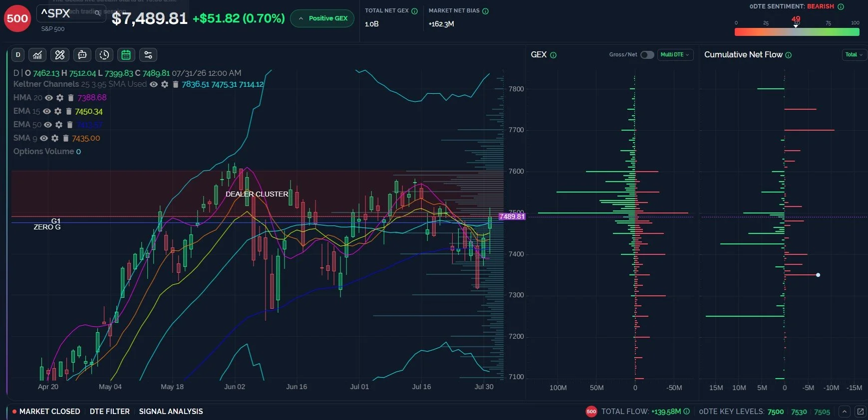Viewport: 868px width, 420px height.
Task: Open EMA 50 settings gear
Action: 59,125
